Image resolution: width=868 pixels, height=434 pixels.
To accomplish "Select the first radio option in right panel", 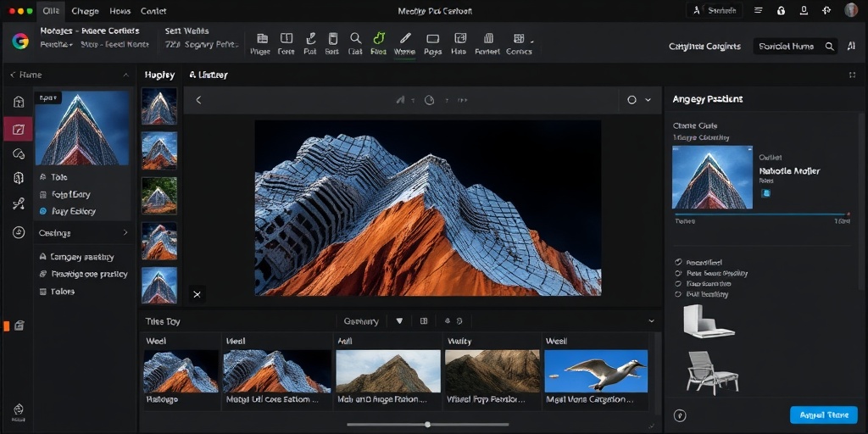I will (678, 263).
